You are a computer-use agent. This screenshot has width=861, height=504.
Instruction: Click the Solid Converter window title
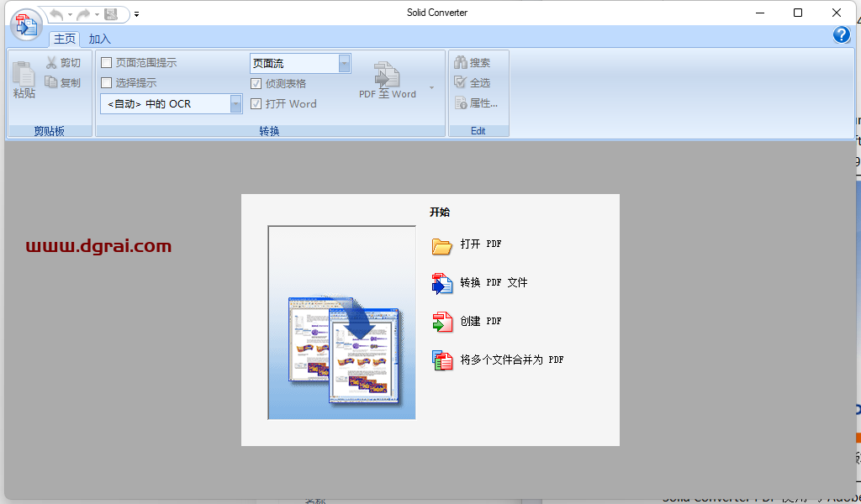click(437, 13)
